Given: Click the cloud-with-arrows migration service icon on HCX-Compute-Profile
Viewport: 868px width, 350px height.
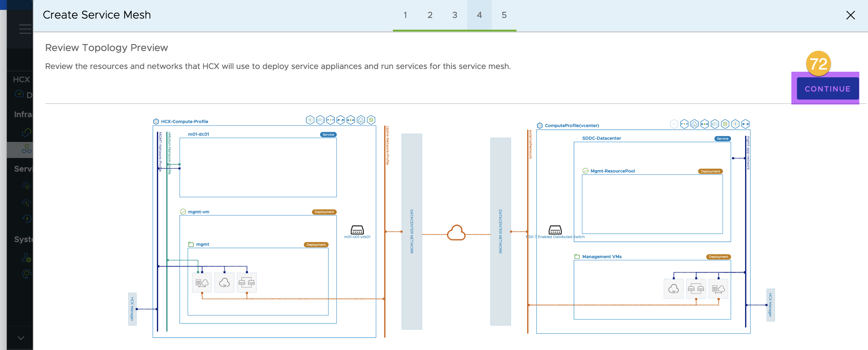Looking at the screenshot, I should 361,120.
